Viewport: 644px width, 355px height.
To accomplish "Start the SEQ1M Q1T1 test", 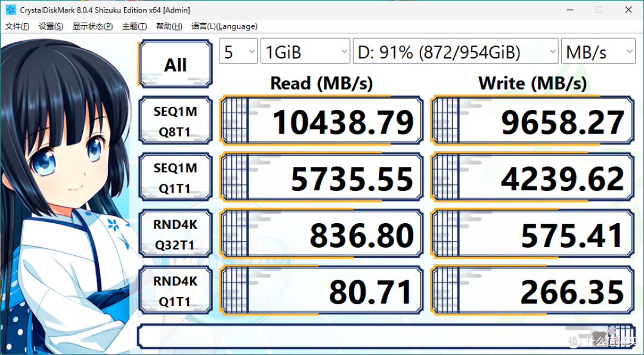I will [x=175, y=177].
